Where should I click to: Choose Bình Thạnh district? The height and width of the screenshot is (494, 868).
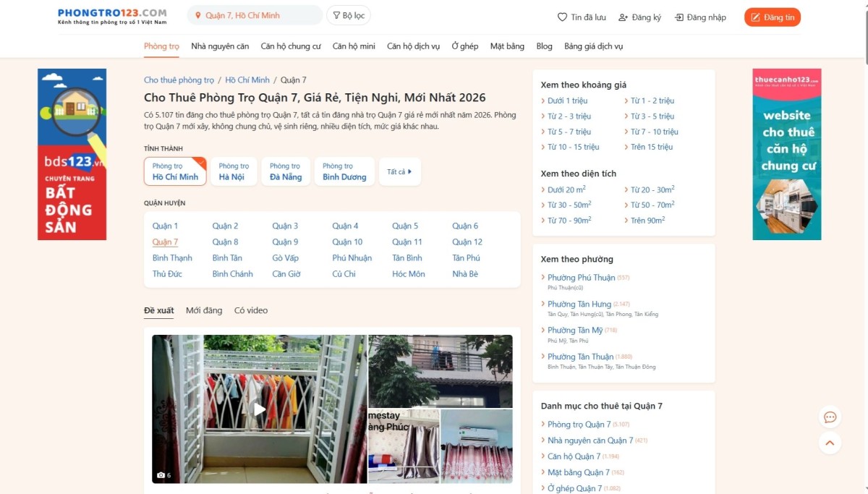click(172, 257)
